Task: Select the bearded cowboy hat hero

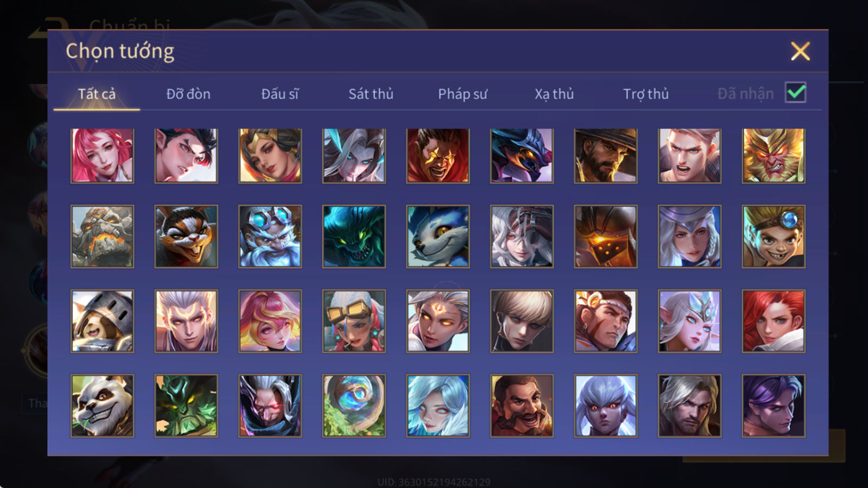Action: tap(605, 156)
